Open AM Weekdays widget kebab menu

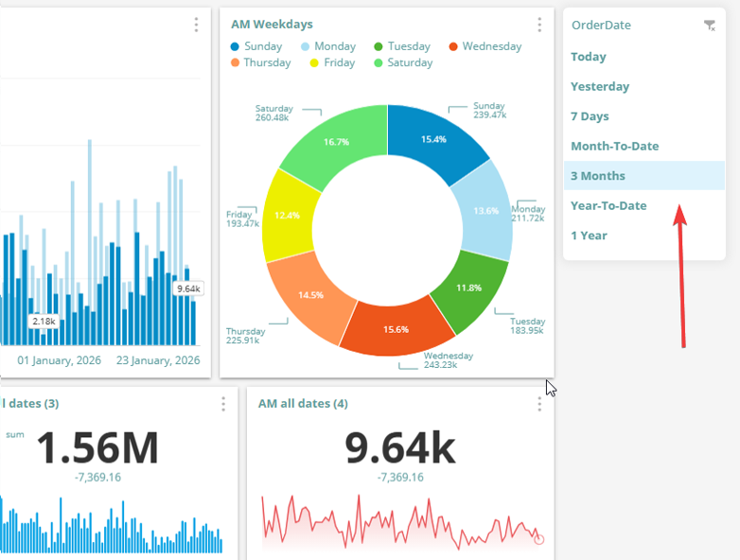click(539, 25)
